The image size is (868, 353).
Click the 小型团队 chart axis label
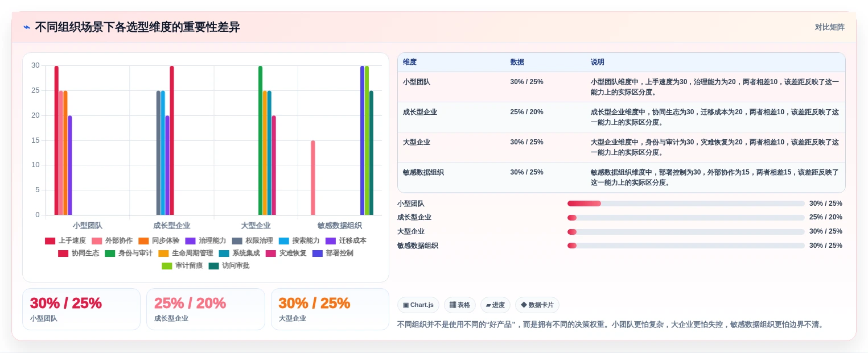(x=88, y=226)
